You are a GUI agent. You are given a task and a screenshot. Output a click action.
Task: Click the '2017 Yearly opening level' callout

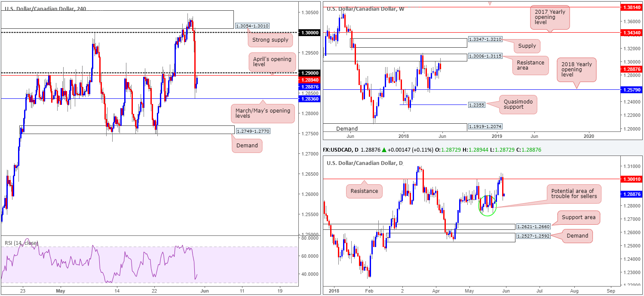549,18
